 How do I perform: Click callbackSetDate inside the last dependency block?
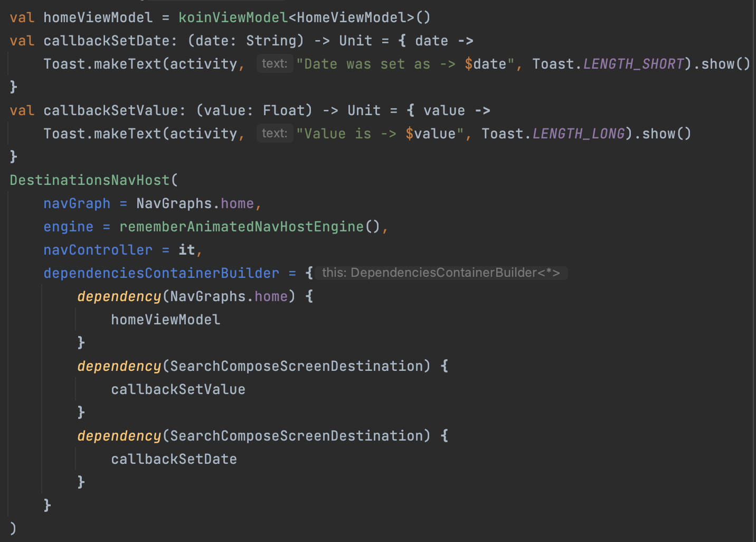click(174, 459)
